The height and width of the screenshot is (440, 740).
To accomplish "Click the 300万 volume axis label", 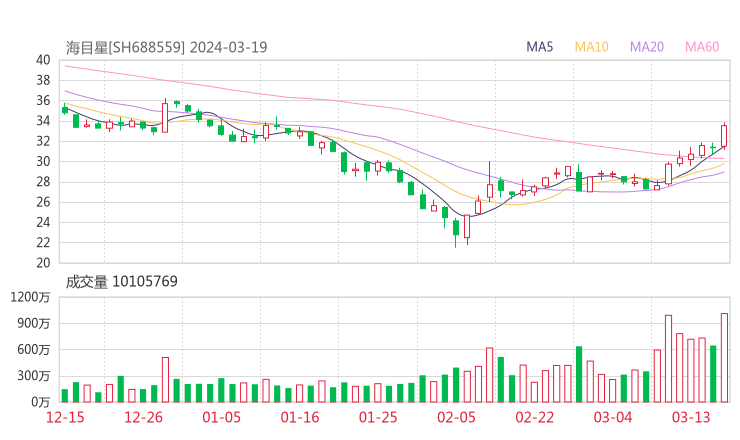I will (34, 376).
